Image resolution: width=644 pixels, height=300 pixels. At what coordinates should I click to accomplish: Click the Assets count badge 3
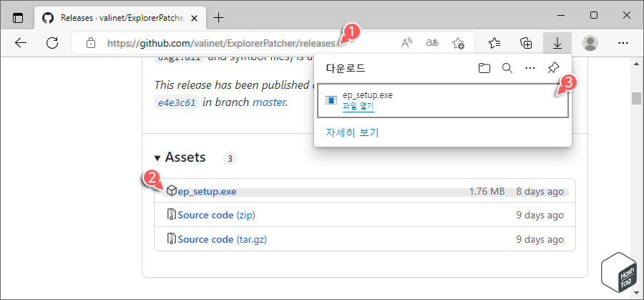[x=230, y=158]
